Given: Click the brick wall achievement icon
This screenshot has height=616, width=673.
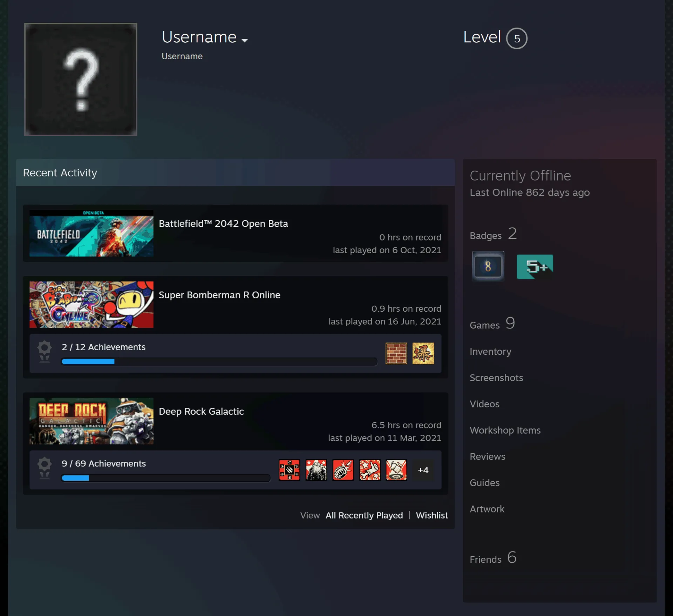Looking at the screenshot, I should pos(396,353).
